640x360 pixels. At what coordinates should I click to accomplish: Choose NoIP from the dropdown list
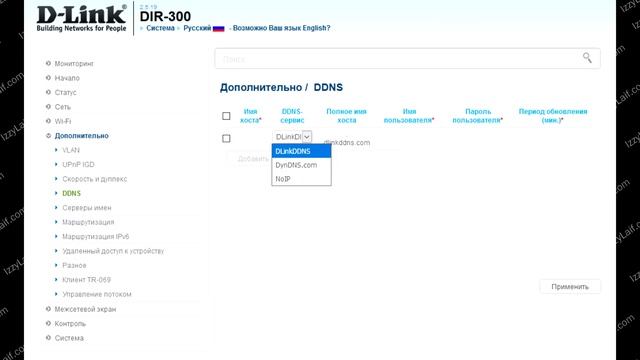click(x=301, y=179)
